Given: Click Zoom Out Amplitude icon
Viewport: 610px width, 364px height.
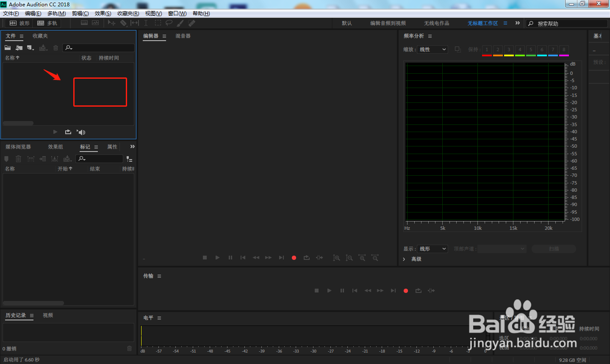Looking at the screenshot, I should pyautogui.click(x=349, y=257).
